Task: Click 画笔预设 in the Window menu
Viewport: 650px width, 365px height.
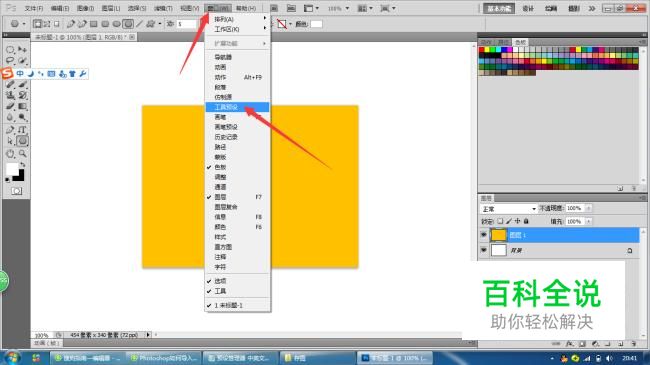Action: (238, 127)
